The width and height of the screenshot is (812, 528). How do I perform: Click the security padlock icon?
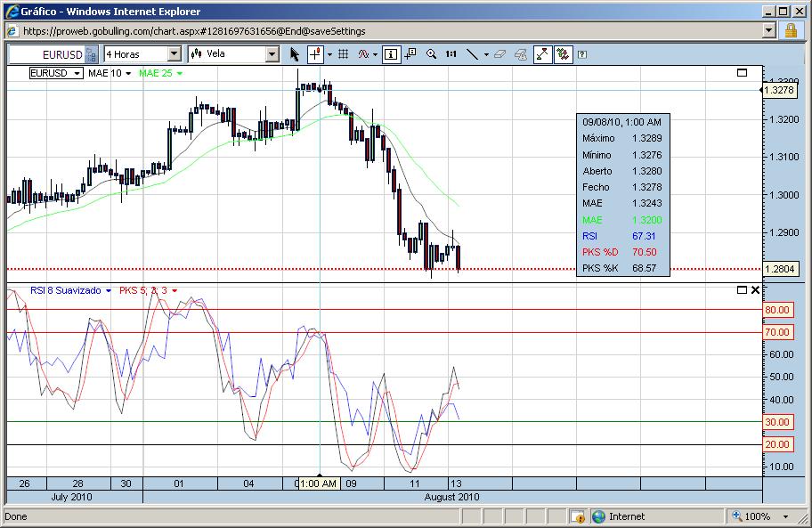pos(791,30)
